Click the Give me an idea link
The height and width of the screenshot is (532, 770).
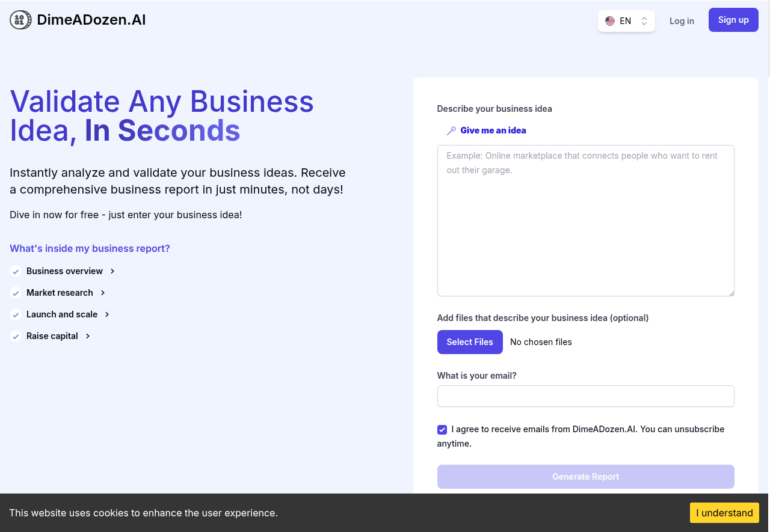(493, 130)
